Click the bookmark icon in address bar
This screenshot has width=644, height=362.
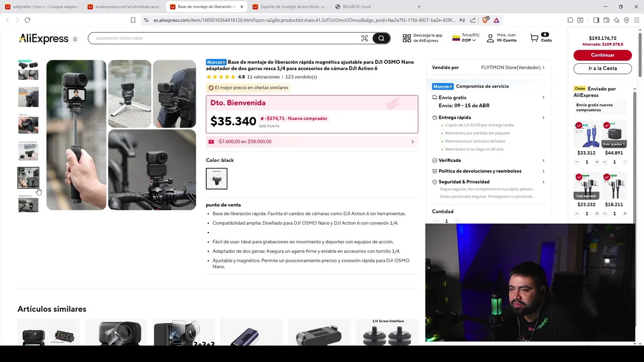[x=133, y=20]
